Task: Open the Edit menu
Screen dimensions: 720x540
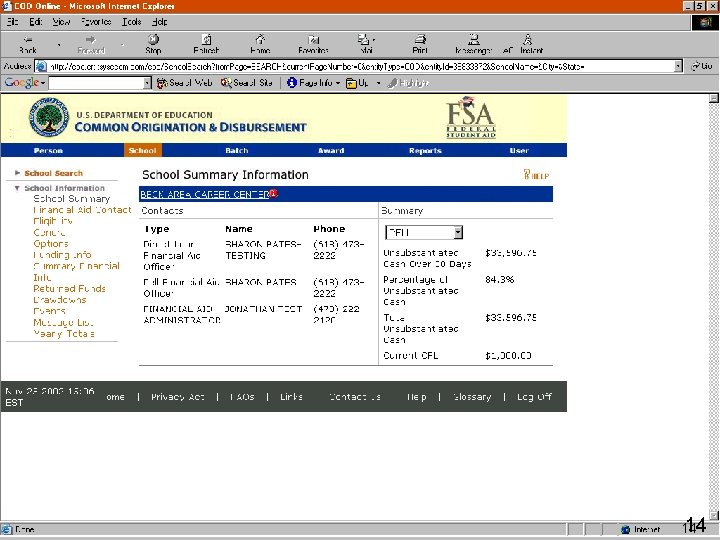Action: tap(35, 22)
